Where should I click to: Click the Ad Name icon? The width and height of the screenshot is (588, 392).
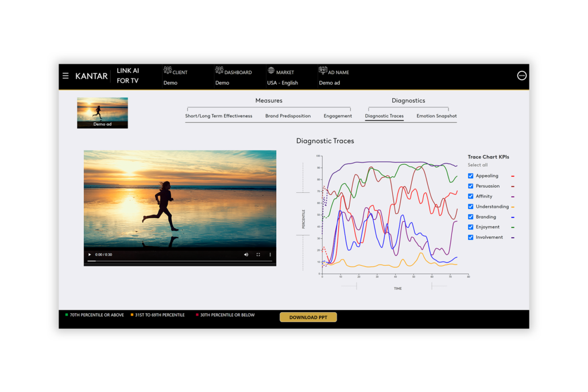pyautogui.click(x=323, y=71)
